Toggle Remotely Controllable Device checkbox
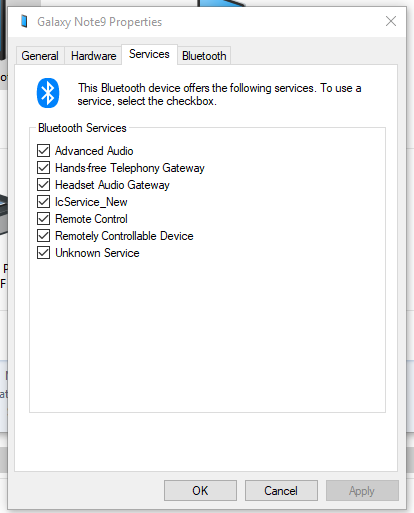The width and height of the screenshot is (414, 513). pyautogui.click(x=43, y=236)
